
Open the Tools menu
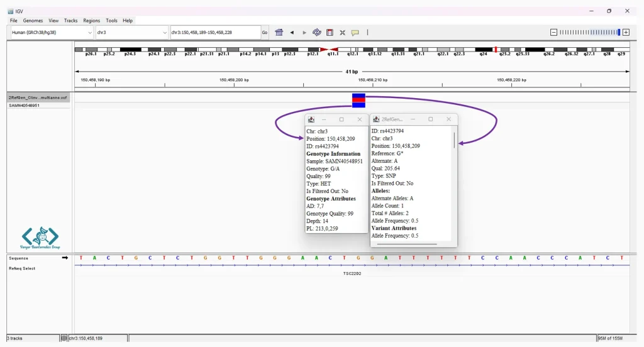[x=111, y=21]
